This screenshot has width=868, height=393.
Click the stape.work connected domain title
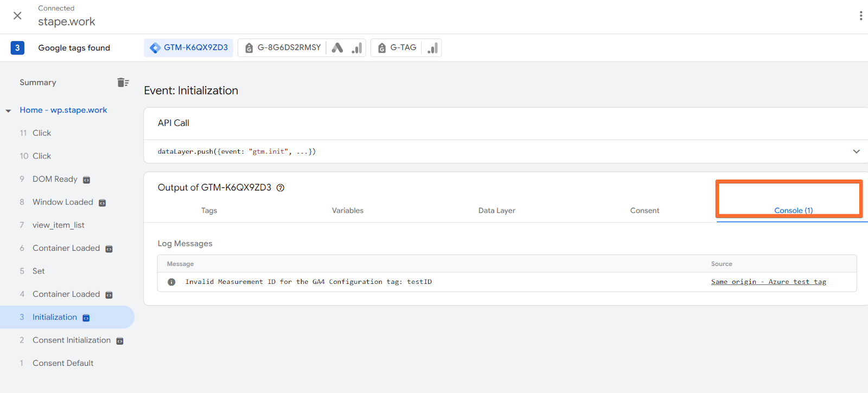(67, 22)
